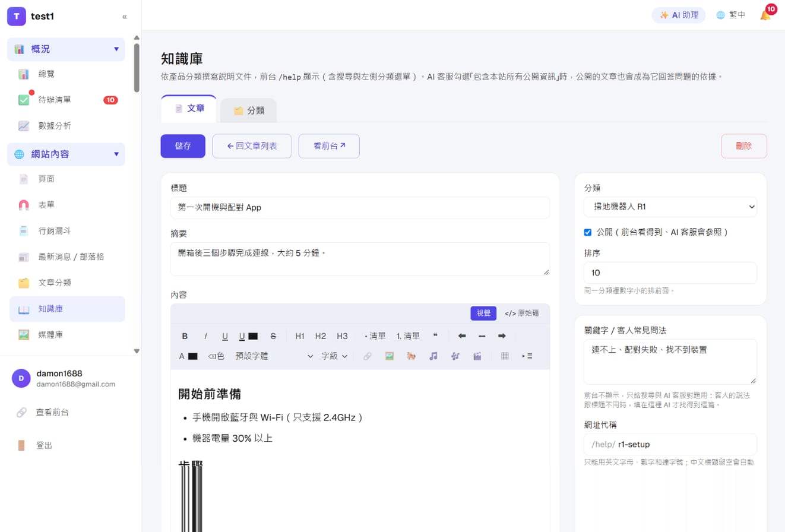Open the 看前台 preview button
This screenshot has width=785, height=532.
point(329,146)
